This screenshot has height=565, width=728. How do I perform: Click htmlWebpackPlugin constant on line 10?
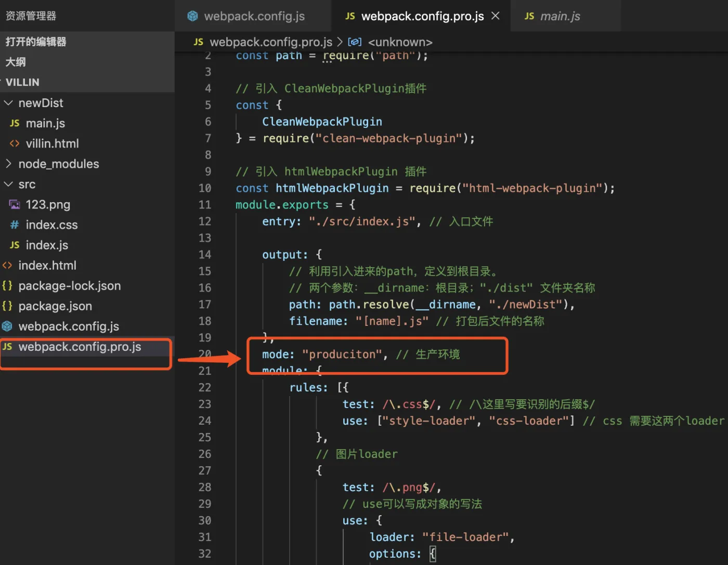pos(332,188)
